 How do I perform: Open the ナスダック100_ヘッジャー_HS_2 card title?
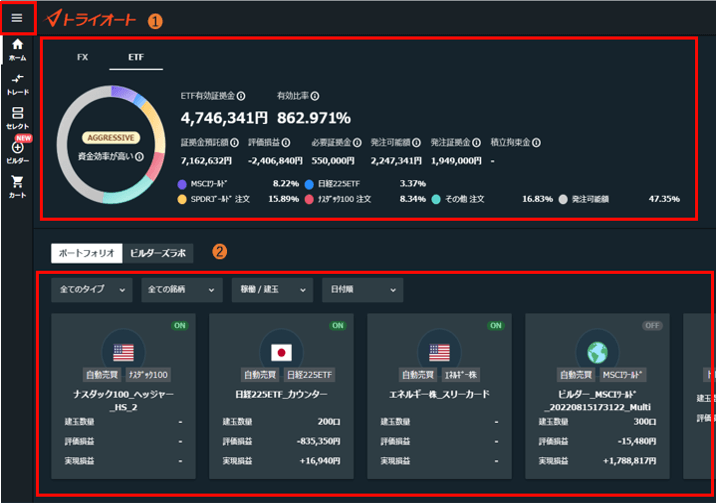[123, 400]
